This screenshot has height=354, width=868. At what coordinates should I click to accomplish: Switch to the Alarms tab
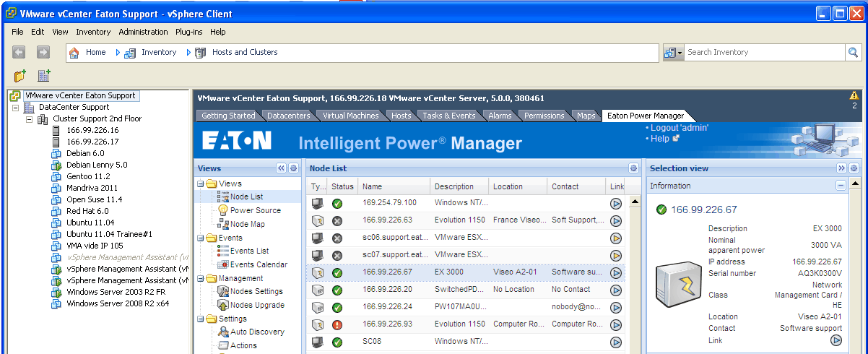500,116
